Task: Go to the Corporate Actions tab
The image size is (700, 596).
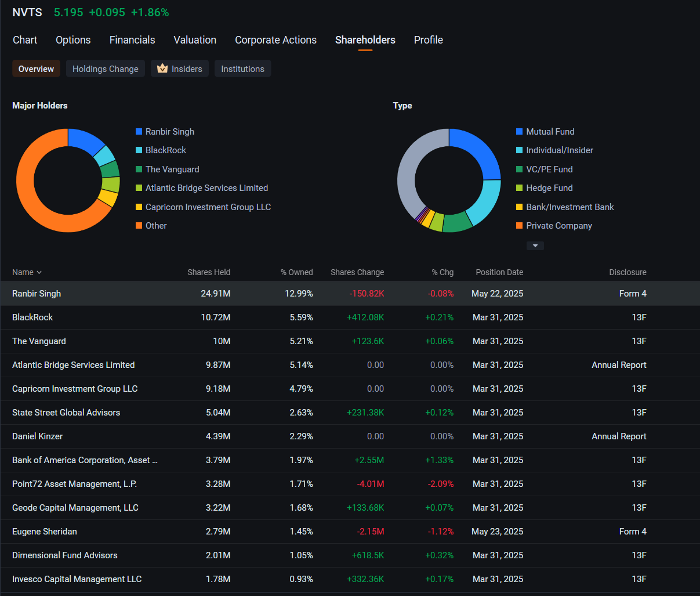Action: pyautogui.click(x=275, y=40)
